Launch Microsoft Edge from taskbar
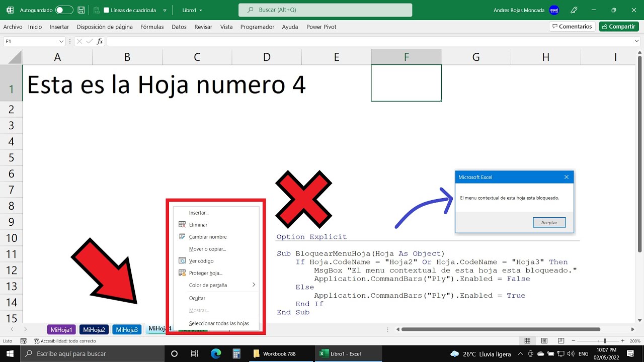Screen dimensions: 644x362 (x=216, y=353)
